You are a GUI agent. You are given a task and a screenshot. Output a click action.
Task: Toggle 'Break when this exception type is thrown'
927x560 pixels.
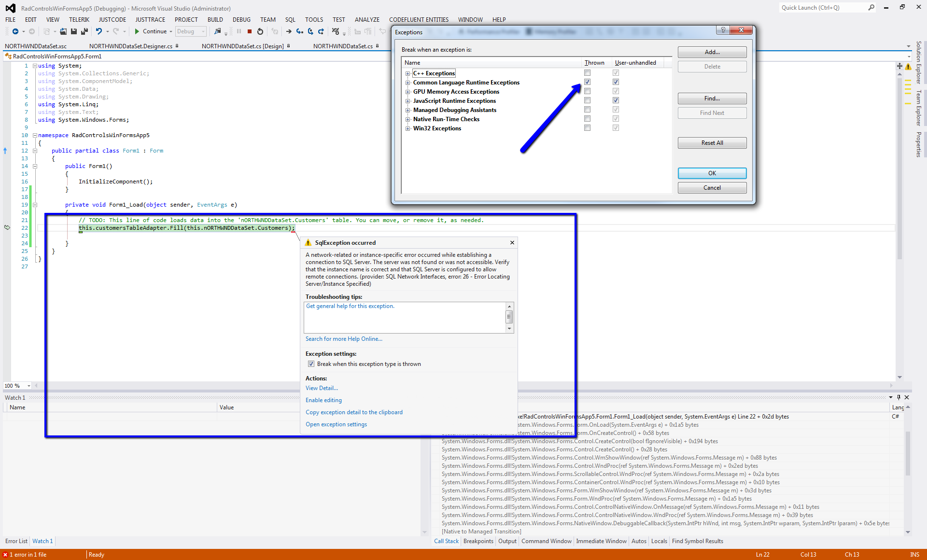point(311,364)
